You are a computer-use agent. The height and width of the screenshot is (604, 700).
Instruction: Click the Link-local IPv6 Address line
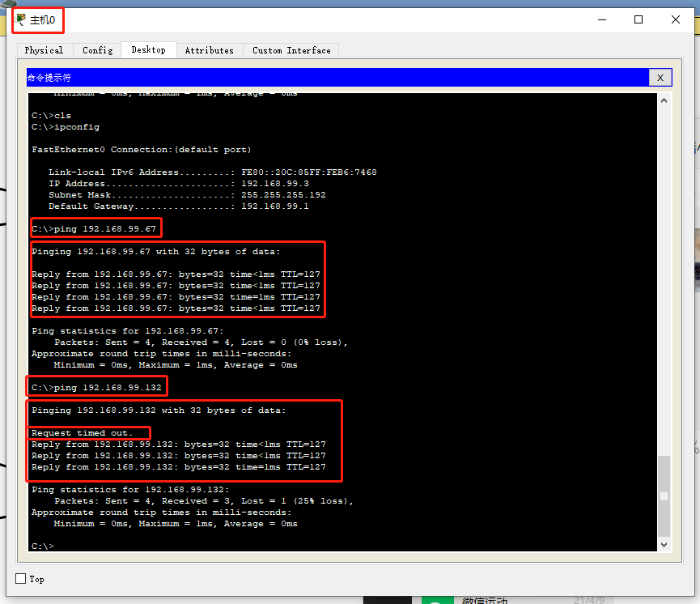point(213,172)
